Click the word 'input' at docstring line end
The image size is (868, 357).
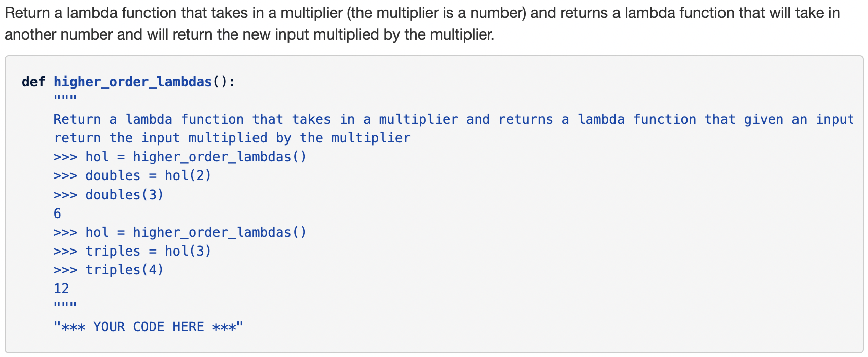coord(835,120)
